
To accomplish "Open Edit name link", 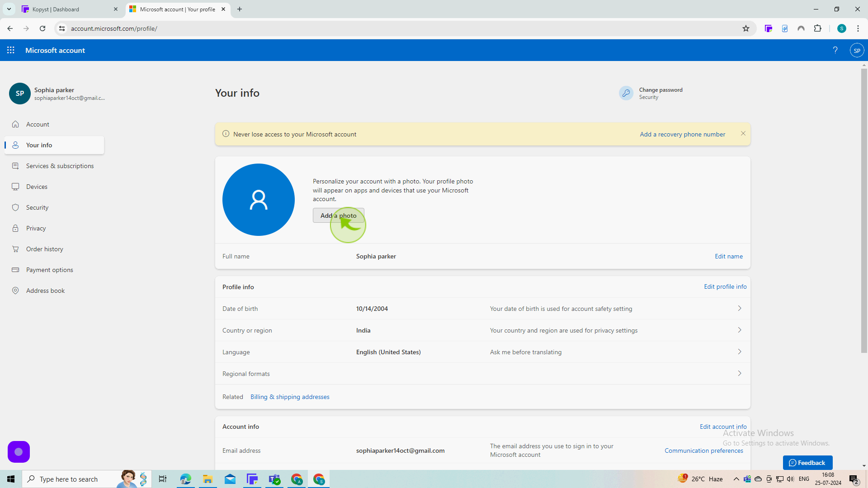I will (729, 256).
